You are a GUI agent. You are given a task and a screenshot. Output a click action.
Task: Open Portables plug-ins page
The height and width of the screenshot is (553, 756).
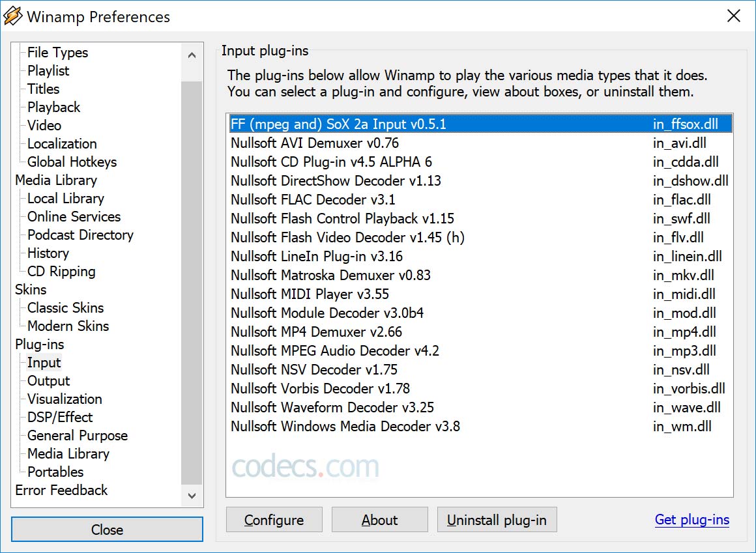pyautogui.click(x=55, y=472)
